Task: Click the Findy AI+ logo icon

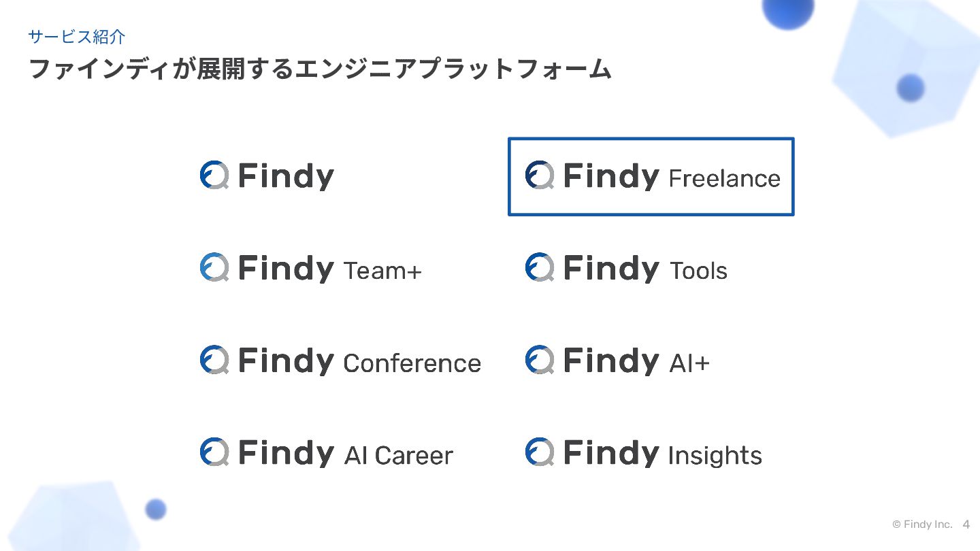Action: (539, 360)
